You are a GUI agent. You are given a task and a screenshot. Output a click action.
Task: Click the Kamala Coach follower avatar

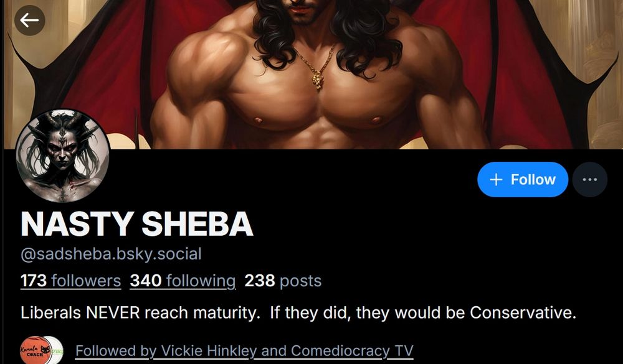click(35, 350)
